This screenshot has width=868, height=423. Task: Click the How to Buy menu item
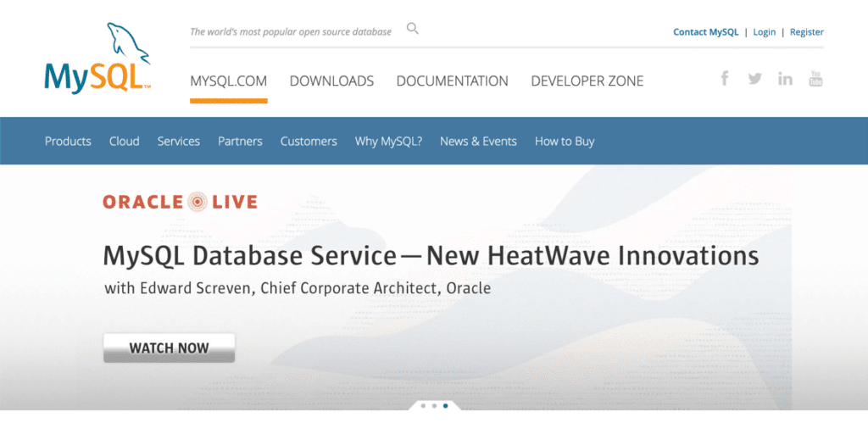[565, 142]
